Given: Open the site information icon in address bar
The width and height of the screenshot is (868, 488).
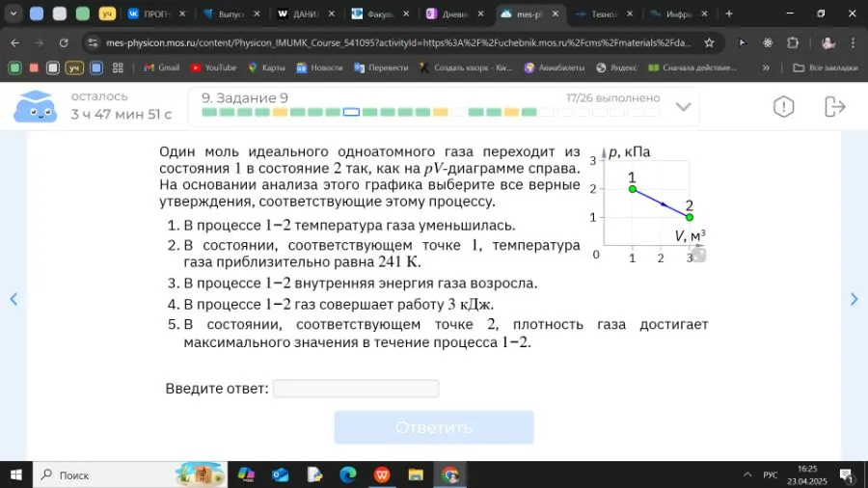Looking at the screenshot, I should click(x=93, y=42).
